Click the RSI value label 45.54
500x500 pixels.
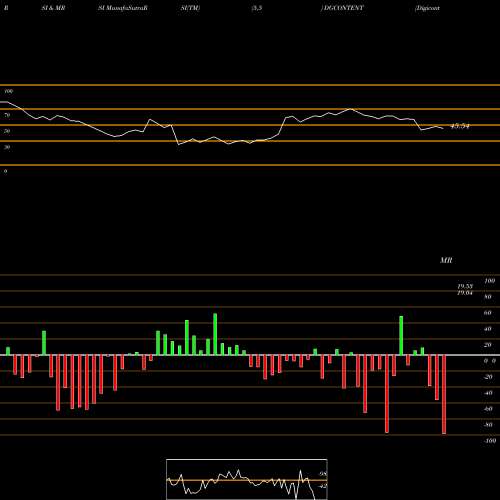click(x=460, y=126)
